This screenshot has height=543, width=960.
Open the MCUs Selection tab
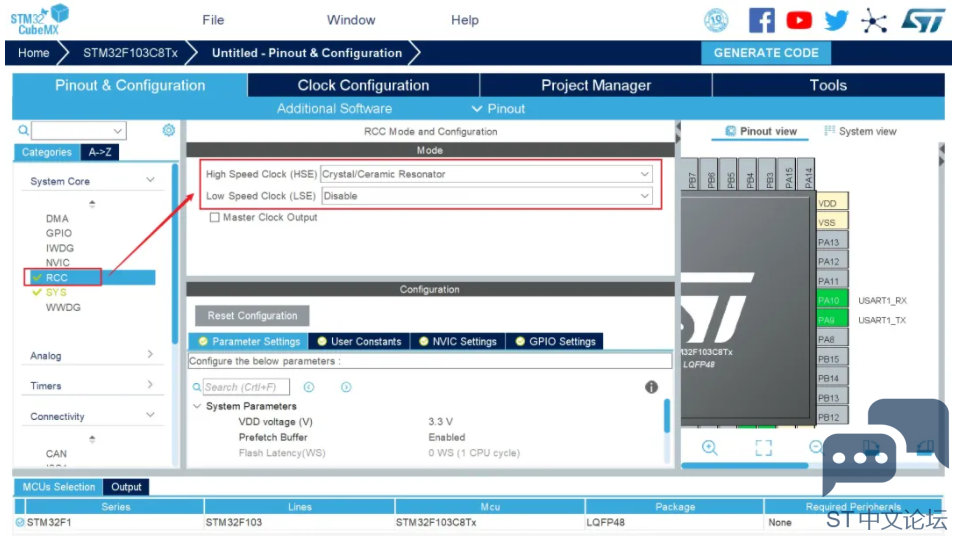58,487
